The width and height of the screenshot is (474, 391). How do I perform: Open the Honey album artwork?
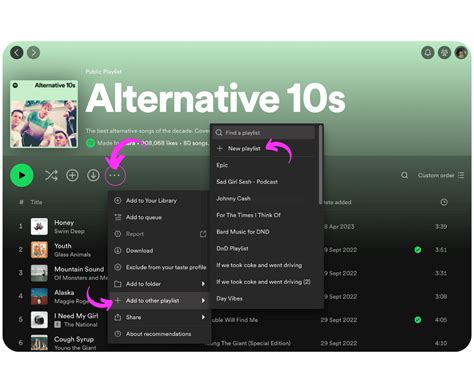(x=39, y=226)
